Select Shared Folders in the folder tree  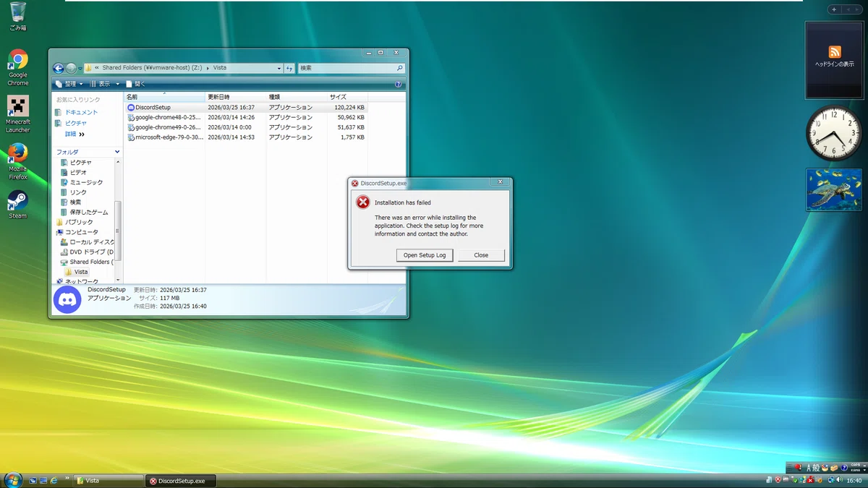pyautogui.click(x=88, y=262)
